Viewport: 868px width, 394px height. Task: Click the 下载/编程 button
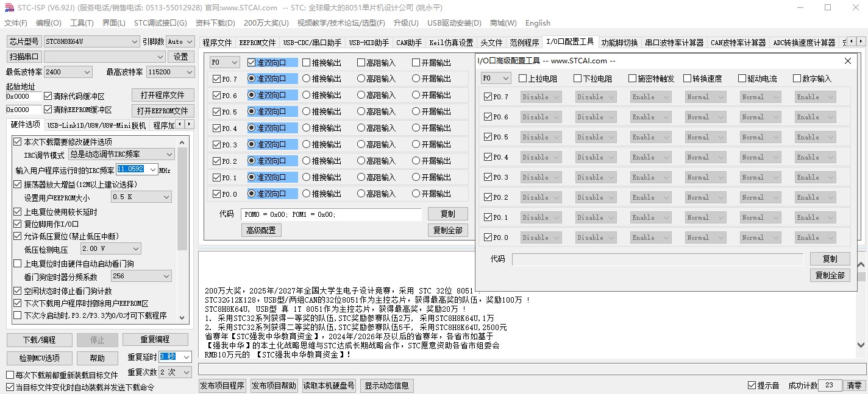tap(40, 340)
